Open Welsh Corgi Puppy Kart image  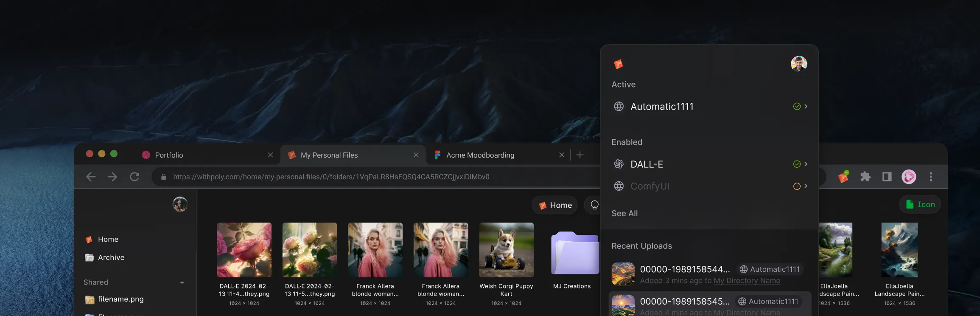[x=506, y=250]
